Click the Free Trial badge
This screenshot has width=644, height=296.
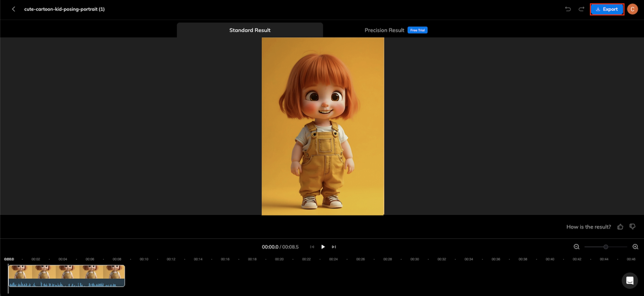click(417, 30)
